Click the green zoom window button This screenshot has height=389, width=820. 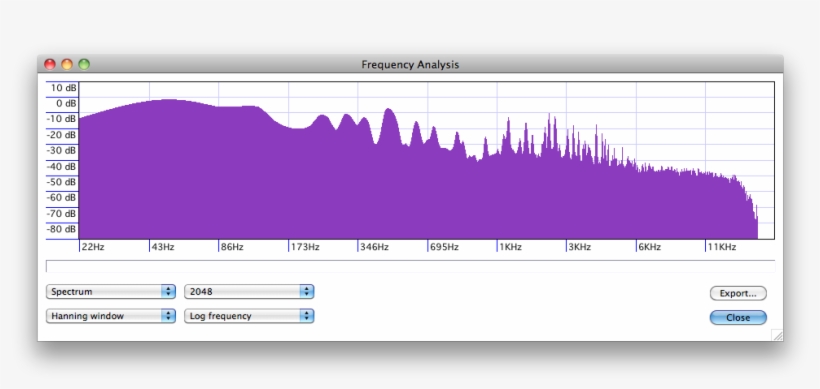[x=84, y=64]
